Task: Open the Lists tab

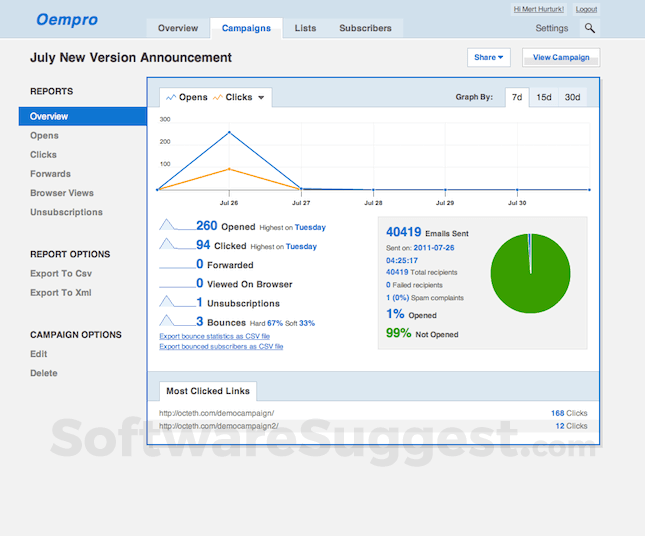Action: click(x=305, y=28)
